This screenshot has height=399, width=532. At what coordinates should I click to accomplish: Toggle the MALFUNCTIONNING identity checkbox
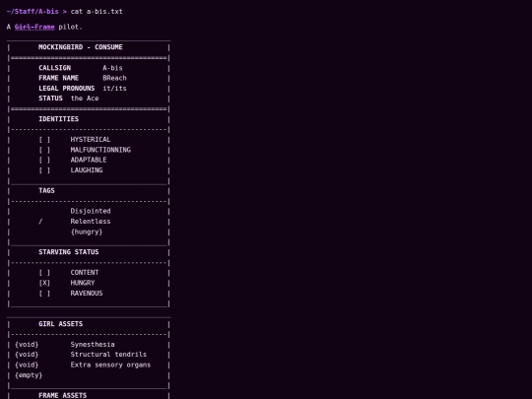(x=44, y=150)
